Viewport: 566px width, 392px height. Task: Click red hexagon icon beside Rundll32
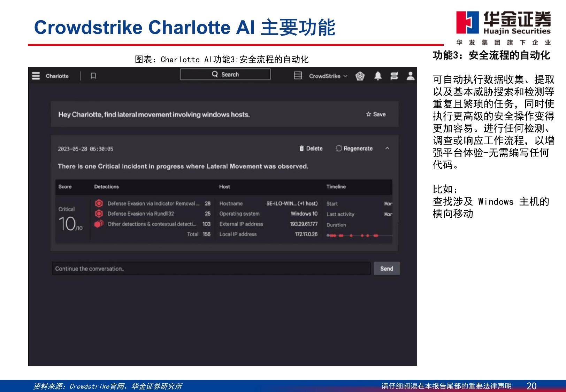99,214
